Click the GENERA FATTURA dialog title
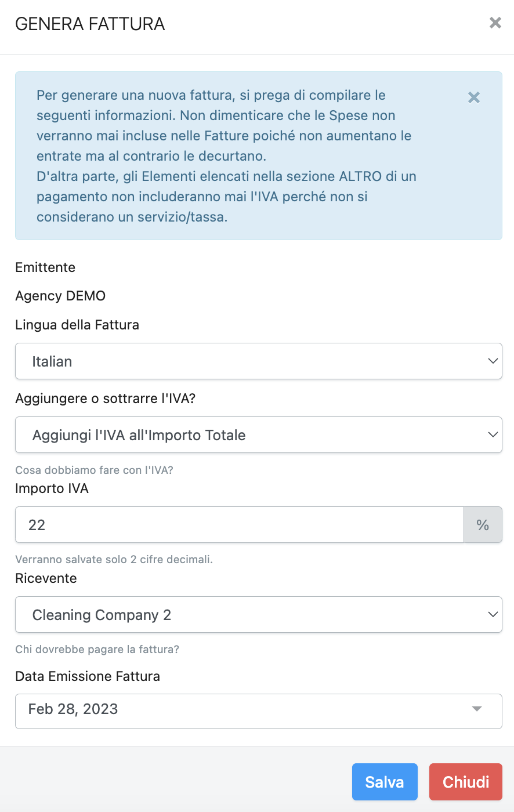Screen dimensions: 514x812 point(90,24)
